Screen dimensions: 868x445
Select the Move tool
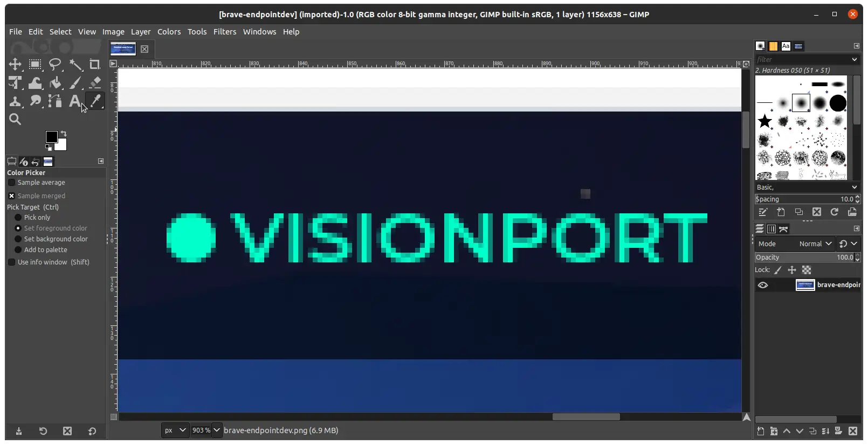pos(15,65)
